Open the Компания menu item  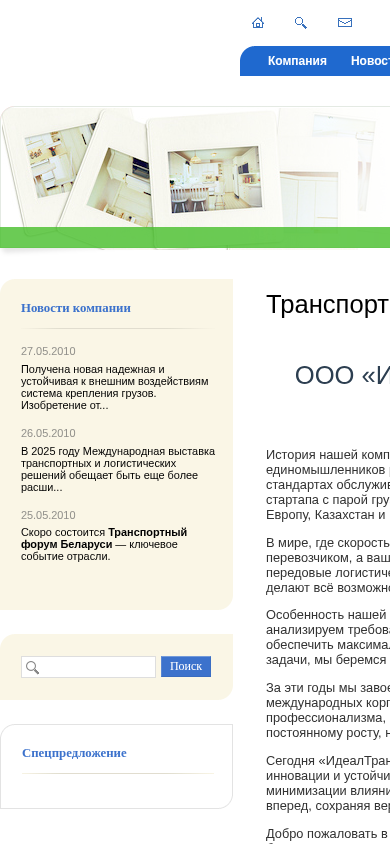297,61
